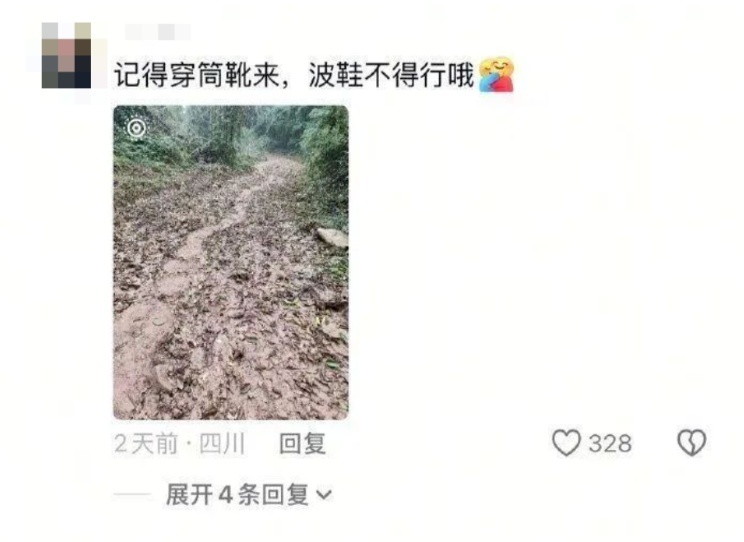Open the muddy trail photo thumbnail
The height and width of the screenshot is (542, 744).
tap(231, 262)
